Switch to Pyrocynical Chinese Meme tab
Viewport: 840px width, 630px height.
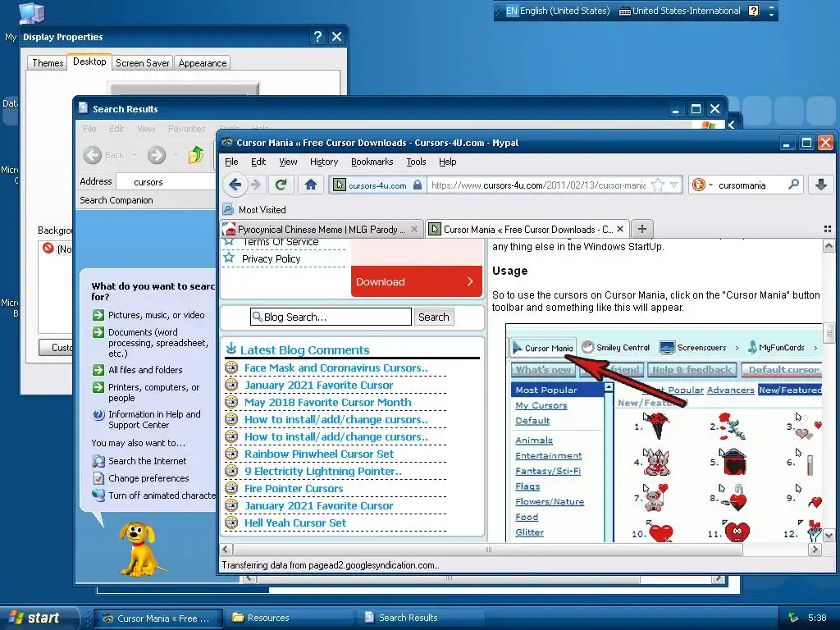(x=322, y=230)
